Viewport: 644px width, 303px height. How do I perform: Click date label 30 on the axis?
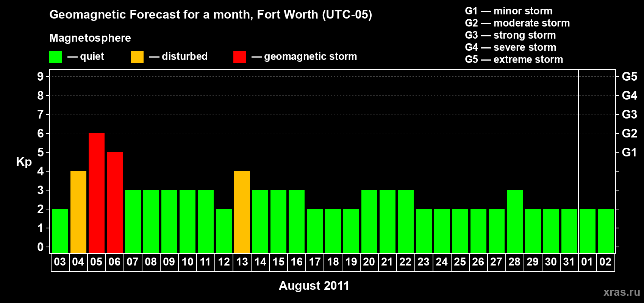coord(551,262)
